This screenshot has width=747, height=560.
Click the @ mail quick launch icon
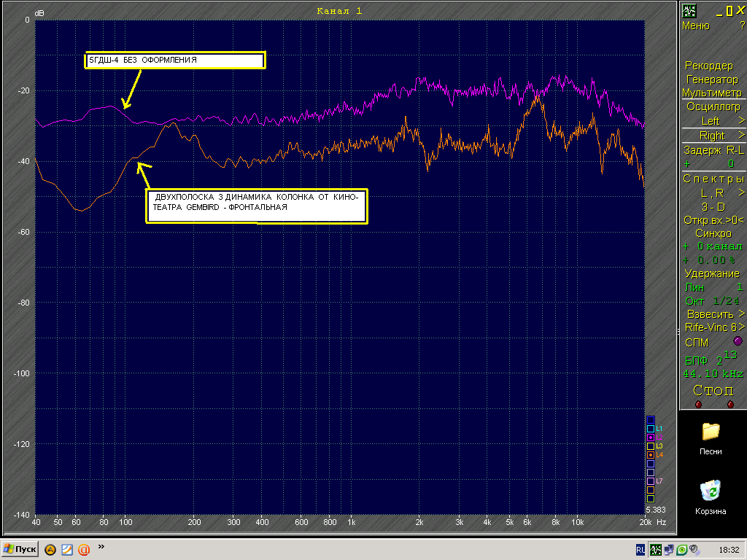coord(84,549)
